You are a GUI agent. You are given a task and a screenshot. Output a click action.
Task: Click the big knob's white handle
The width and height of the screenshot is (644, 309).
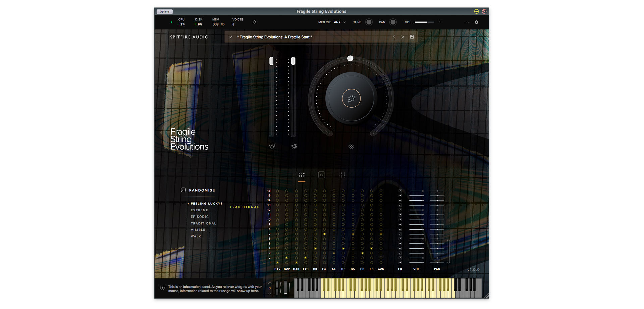(x=350, y=58)
